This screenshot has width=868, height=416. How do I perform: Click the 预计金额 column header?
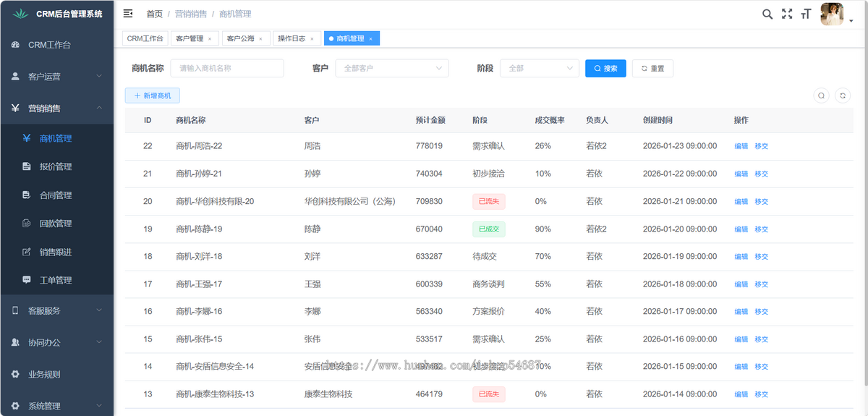pos(430,120)
